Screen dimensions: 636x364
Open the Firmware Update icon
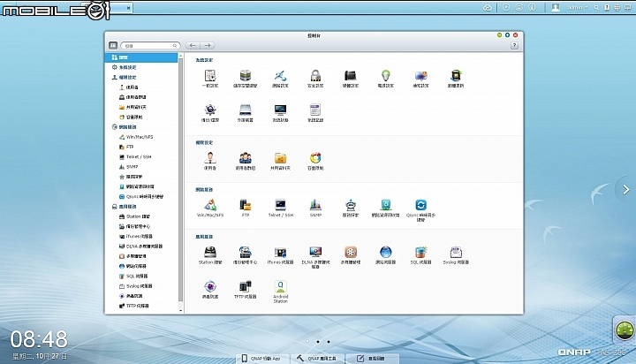456,76
